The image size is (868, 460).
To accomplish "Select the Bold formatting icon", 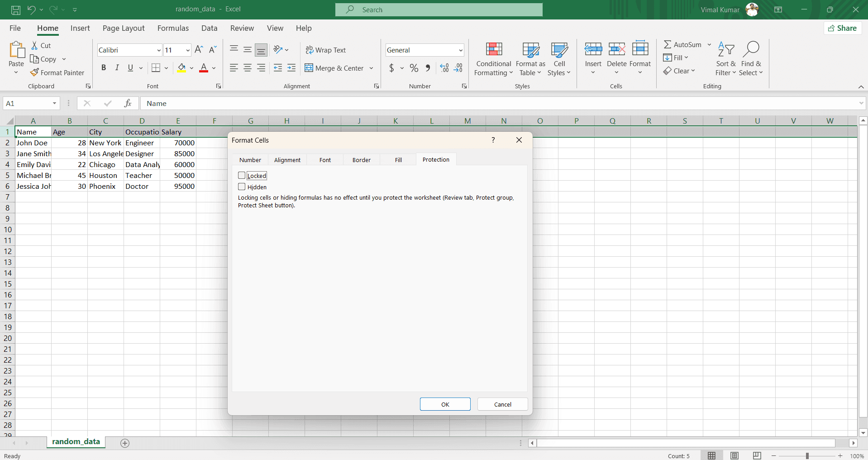I will [x=104, y=67].
